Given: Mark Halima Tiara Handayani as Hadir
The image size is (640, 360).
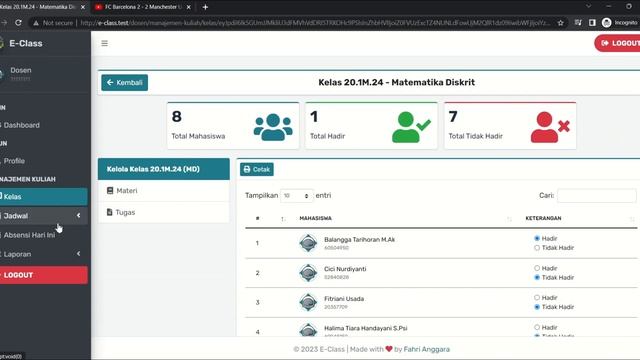Looking at the screenshot, I should tap(537, 327).
